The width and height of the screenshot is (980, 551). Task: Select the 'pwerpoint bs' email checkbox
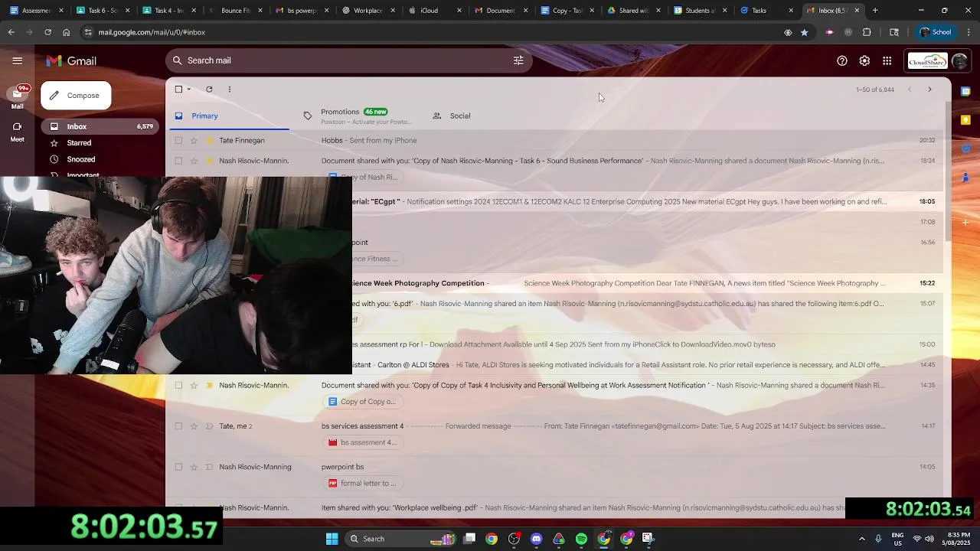(x=178, y=467)
